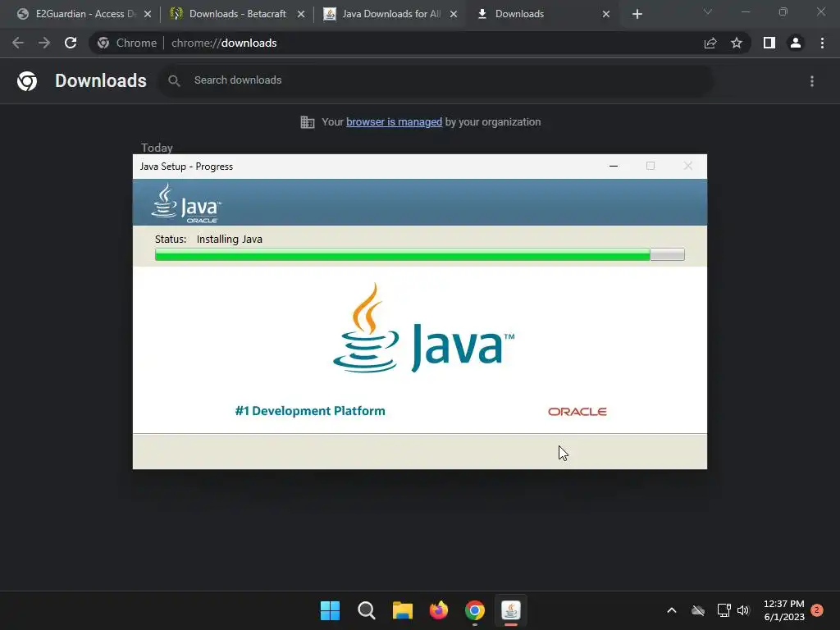Switch to Chrome in the taskbar

[475, 610]
